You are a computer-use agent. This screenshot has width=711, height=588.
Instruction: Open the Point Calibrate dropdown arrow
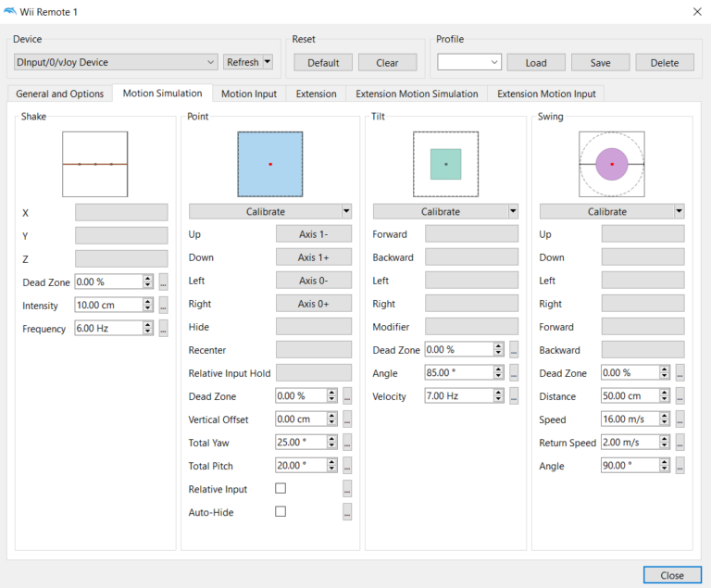346,211
